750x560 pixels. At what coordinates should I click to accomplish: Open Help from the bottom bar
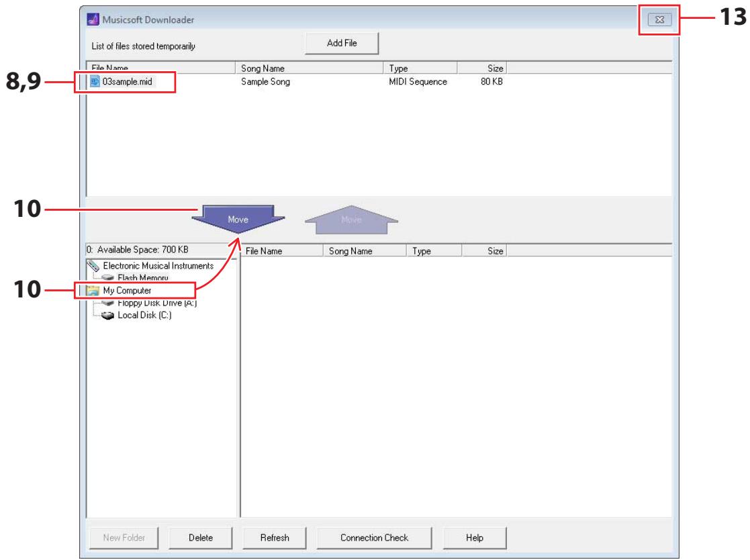point(474,537)
